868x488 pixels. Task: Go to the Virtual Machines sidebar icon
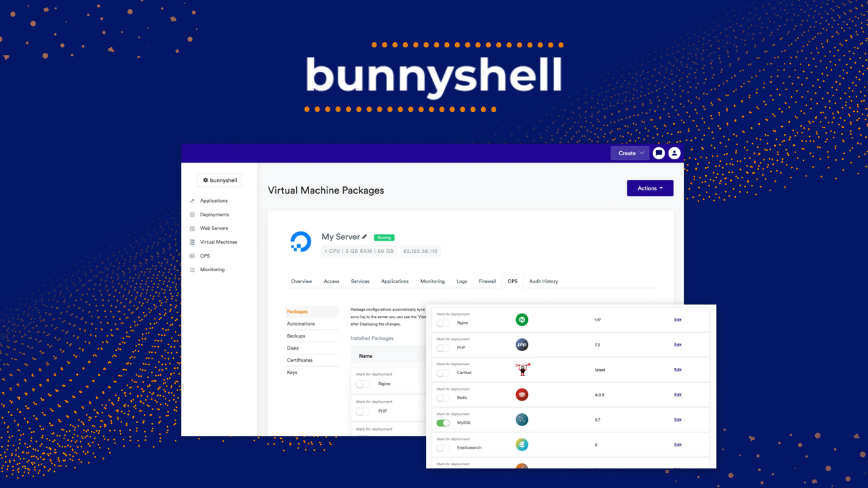tap(193, 242)
